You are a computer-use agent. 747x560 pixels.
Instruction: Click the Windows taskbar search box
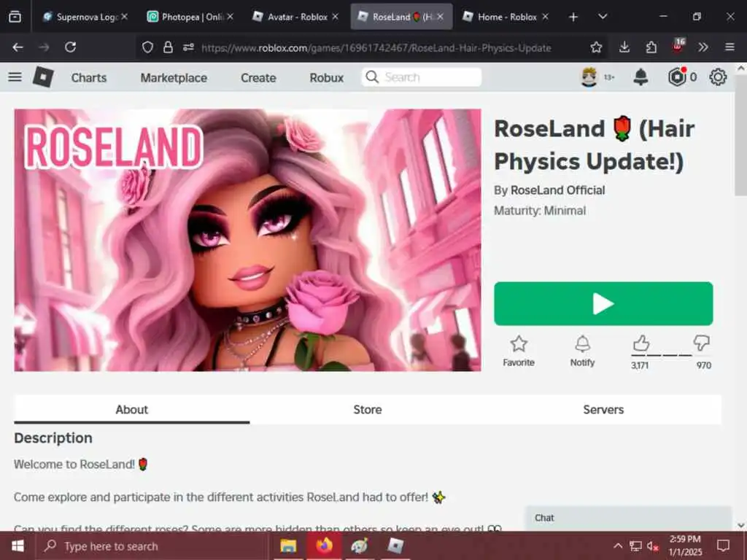pyautogui.click(x=152, y=545)
